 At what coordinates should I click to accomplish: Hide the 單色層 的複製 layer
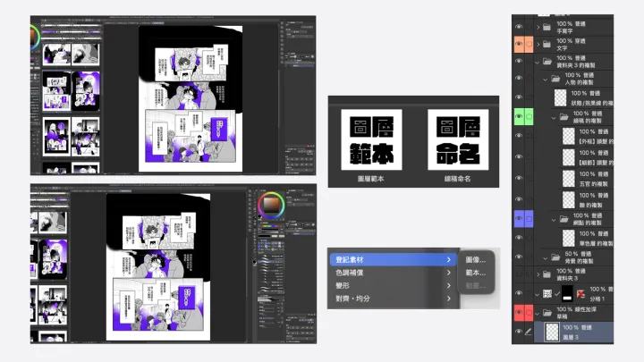(519, 238)
